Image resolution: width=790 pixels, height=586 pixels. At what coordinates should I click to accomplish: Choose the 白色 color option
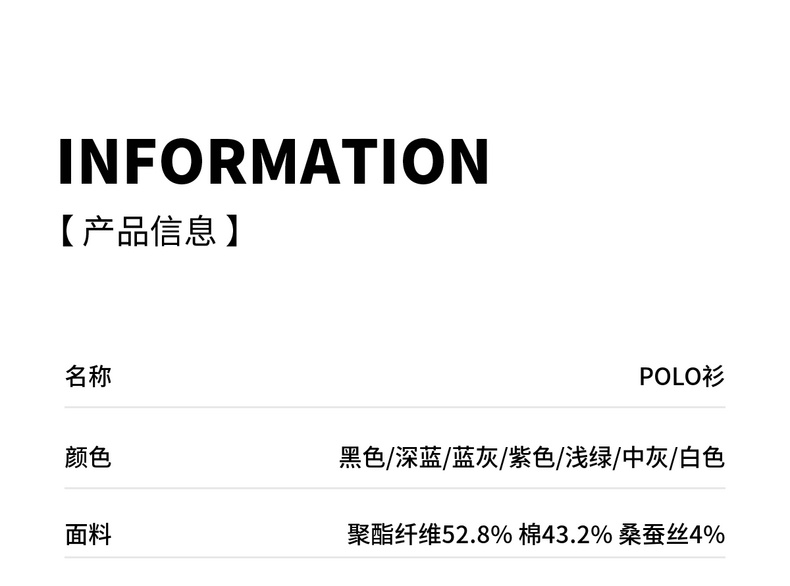(701, 458)
